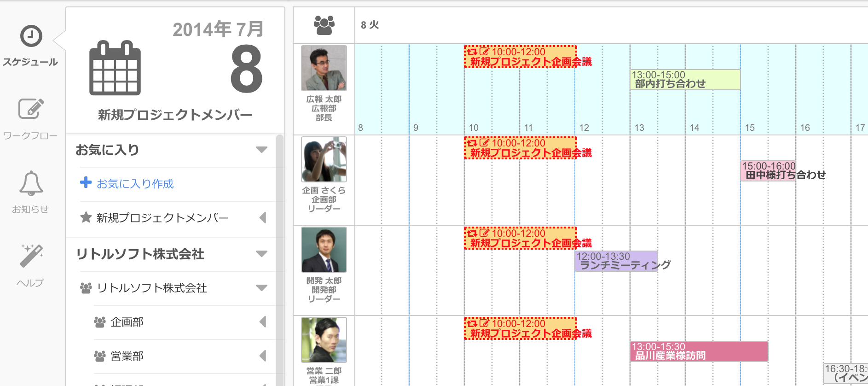Click the edit icon on 広報 太郎's 10:00 meeting
Image resolution: width=868 pixels, height=386 pixels.
pyautogui.click(x=484, y=52)
